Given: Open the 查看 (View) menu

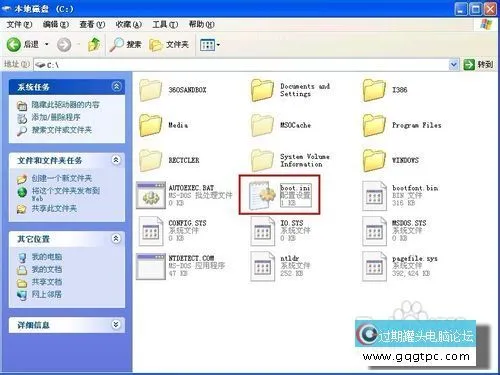Looking at the screenshot, I should click(x=92, y=24).
